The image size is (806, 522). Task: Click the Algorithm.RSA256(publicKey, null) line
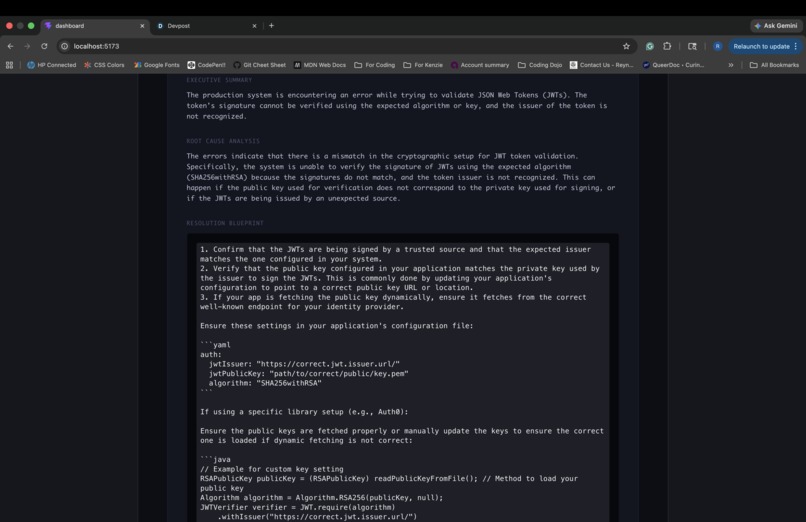321,497
